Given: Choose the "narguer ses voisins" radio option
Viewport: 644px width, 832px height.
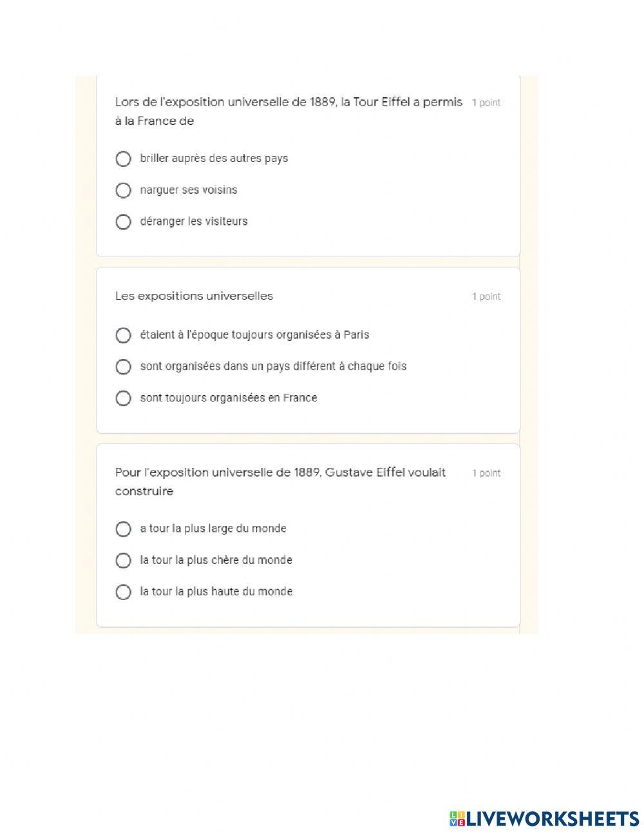Looking at the screenshot, I should point(123,190).
